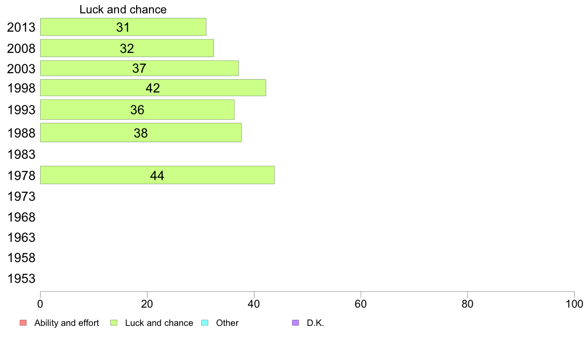Click the 1998 bar showing 42

153,88
